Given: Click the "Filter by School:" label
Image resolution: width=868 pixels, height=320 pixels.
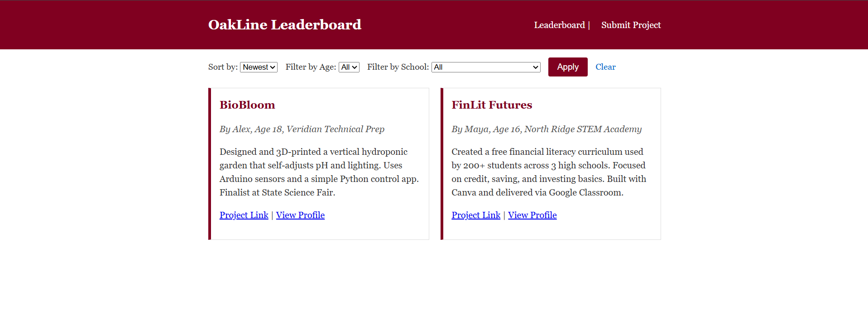Looking at the screenshot, I should (x=398, y=67).
